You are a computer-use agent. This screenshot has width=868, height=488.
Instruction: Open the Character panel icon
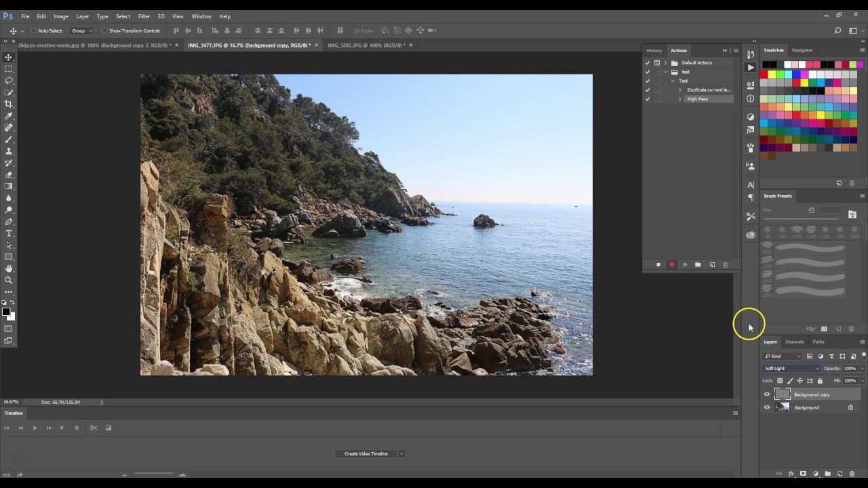pos(750,184)
